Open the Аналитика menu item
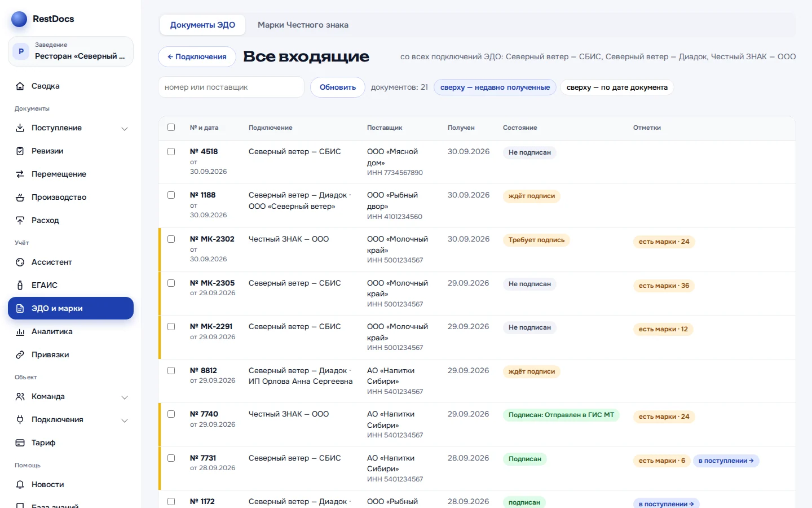 [70, 332]
